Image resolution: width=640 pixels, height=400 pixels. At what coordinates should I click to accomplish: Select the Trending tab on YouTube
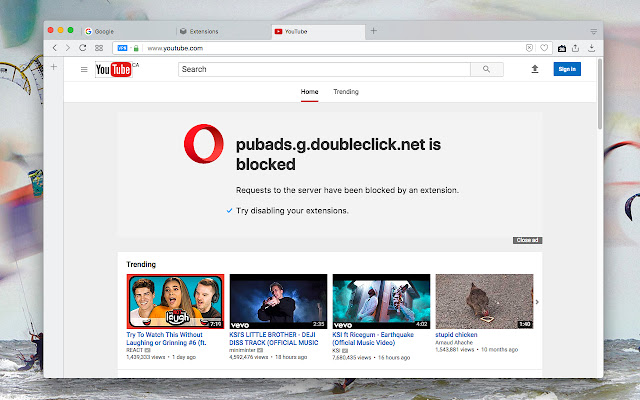pyautogui.click(x=346, y=92)
